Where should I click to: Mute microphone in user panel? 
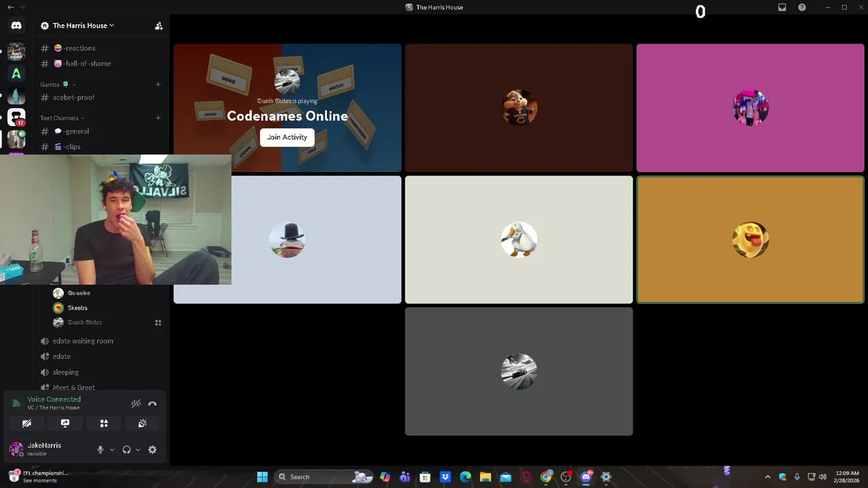point(100,450)
